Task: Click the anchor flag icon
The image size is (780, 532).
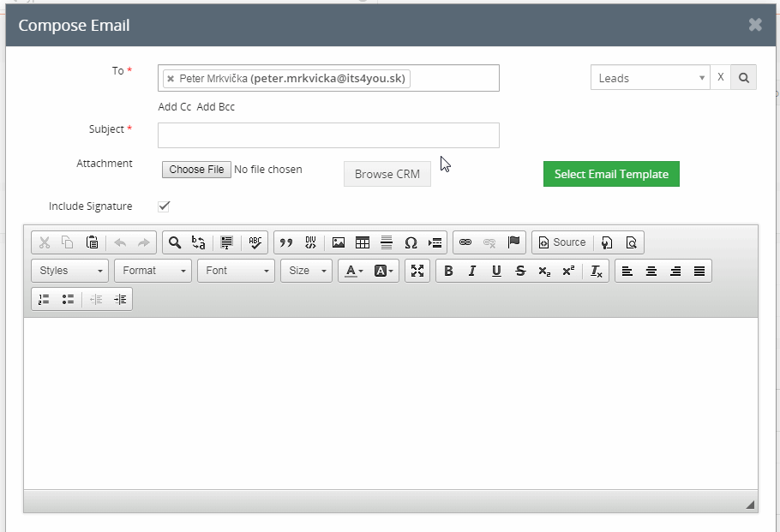Action: pos(513,242)
